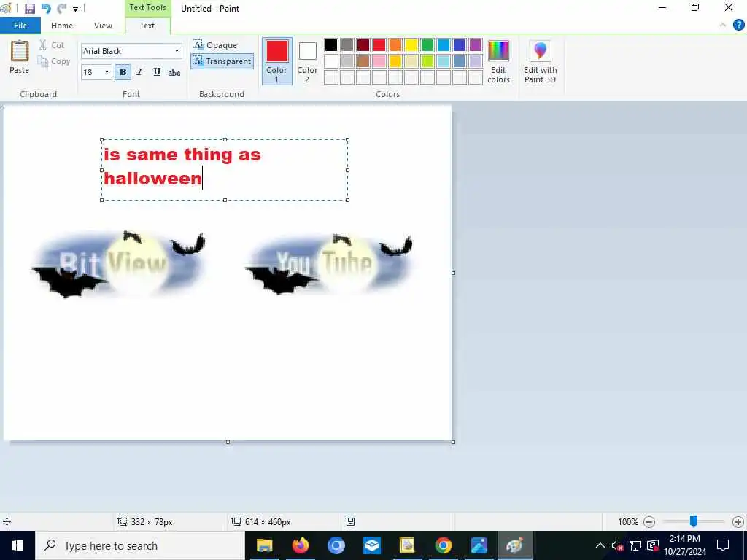Paste from clipboard
The image size is (747, 560).
20,57
